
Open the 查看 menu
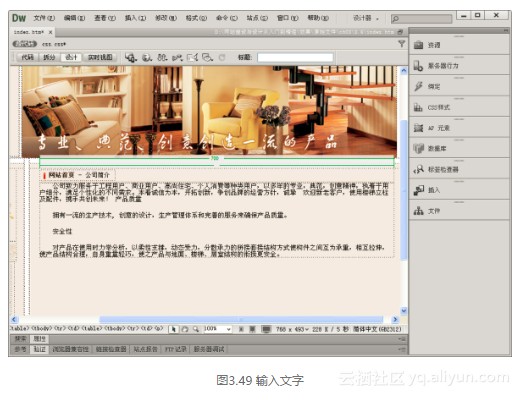(105, 18)
